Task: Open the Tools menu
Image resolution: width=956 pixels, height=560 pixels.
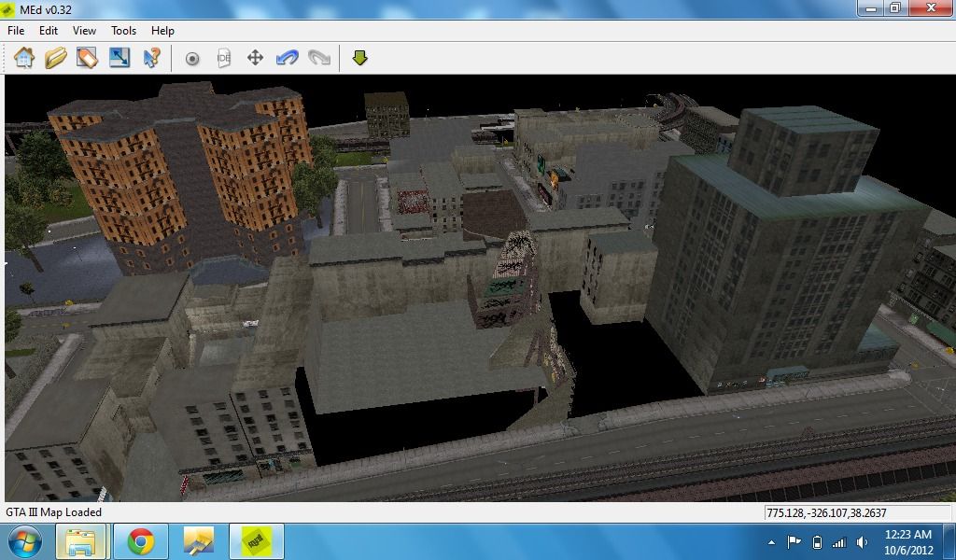Action: click(x=123, y=31)
